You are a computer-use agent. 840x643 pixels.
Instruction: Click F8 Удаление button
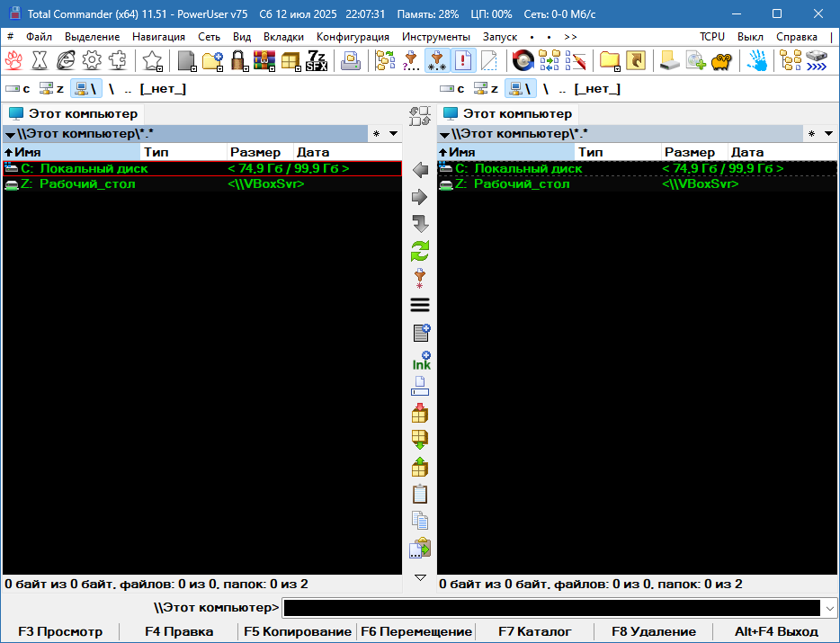coord(654,631)
